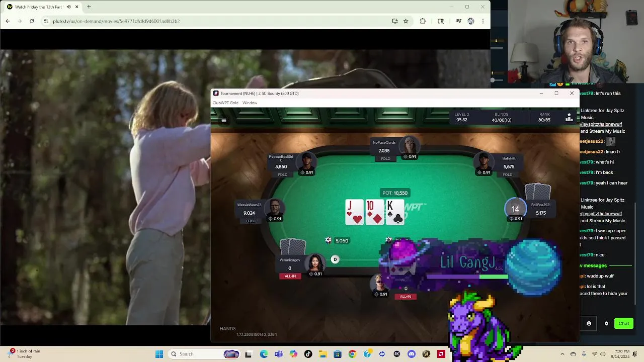
Task: Open the ClubWPT Gold menu
Action: tap(225, 103)
